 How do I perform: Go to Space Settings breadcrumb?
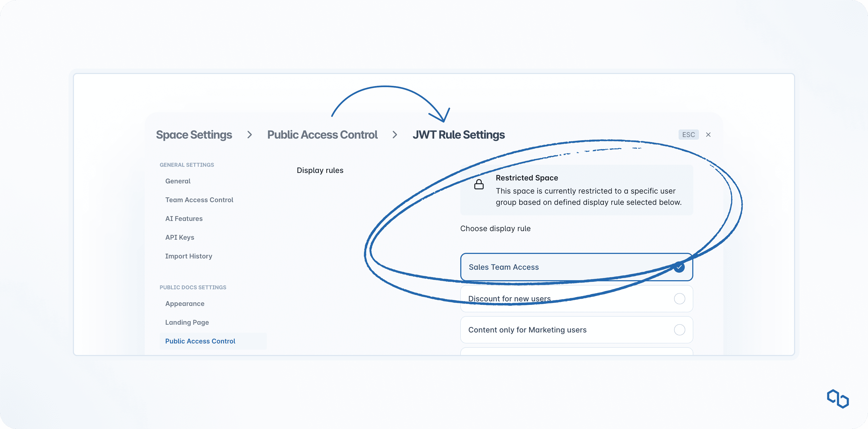(x=194, y=135)
